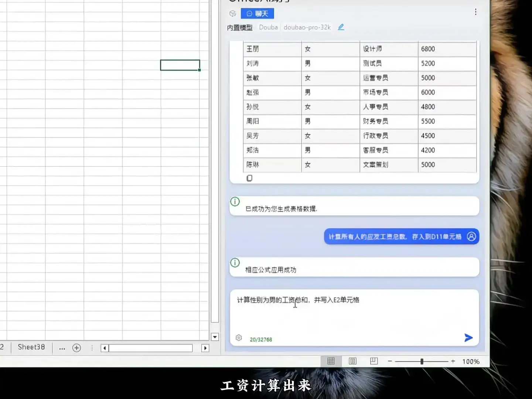Open the sheet list via the ellipsis button
Image resolution: width=532 pixels, height=399 pixels.
[x=62, y=348]
